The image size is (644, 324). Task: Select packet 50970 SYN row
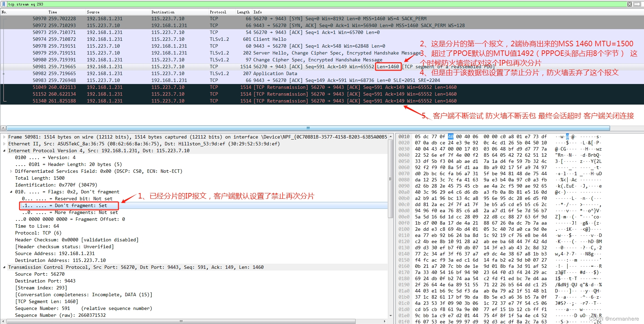pos(322,19)
